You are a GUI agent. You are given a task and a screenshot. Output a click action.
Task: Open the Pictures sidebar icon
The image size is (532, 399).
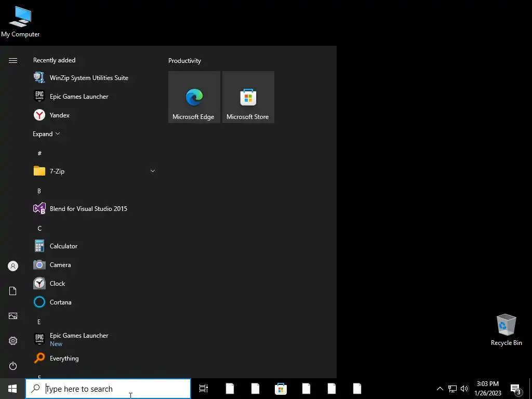pos(13,316)
